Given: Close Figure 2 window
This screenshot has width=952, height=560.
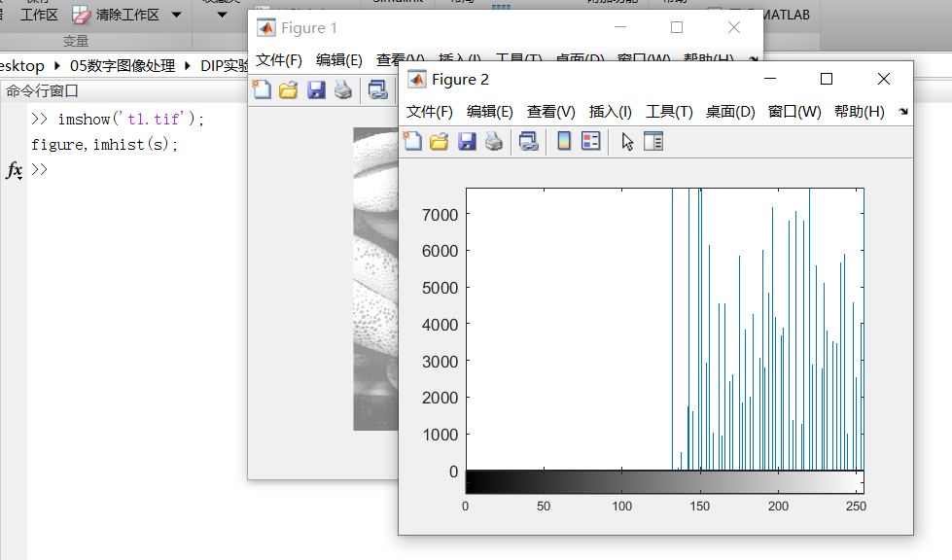Looking at the screenshot, I should pyautogui.click(x=883, y=79).
